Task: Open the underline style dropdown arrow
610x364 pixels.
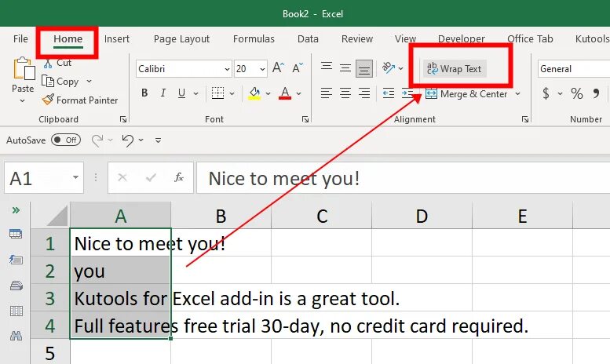Action: pos(195,93)
